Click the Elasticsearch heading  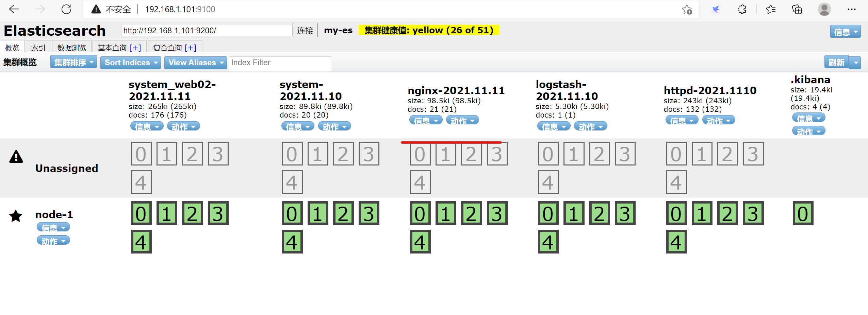(55, 31)
